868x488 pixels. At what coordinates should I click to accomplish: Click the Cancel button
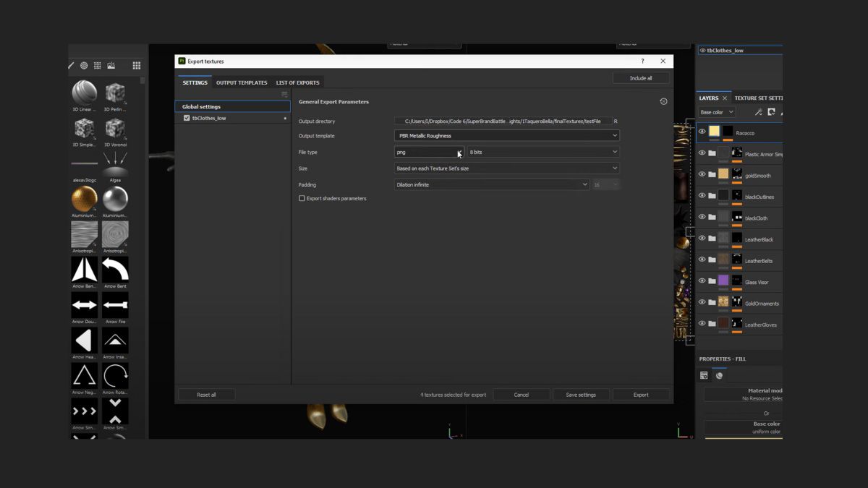522,395
